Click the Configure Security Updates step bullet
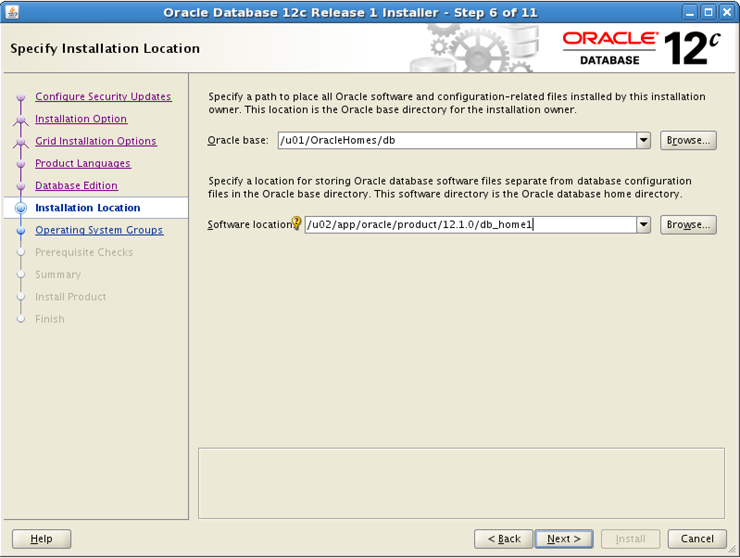The image size is (740, 558). (x=21, y=97)
